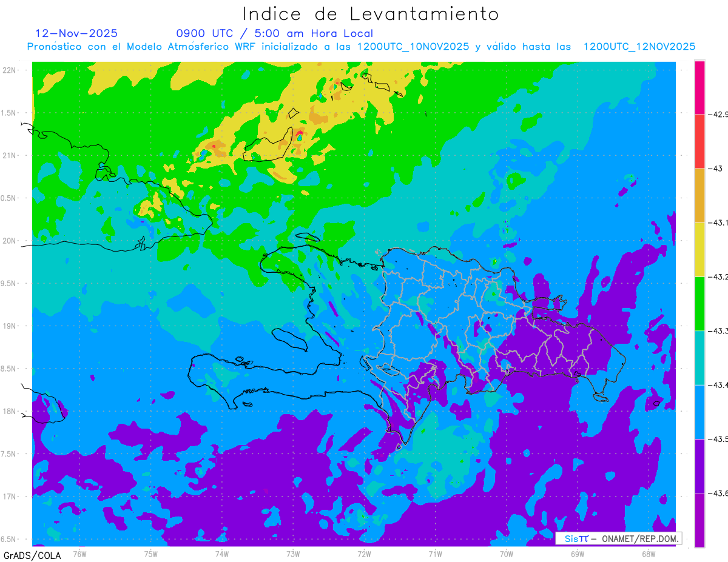This screenshot has height=562, width=728.
Task: Click the color bar value '-43.3'
Action: point(718,330)
